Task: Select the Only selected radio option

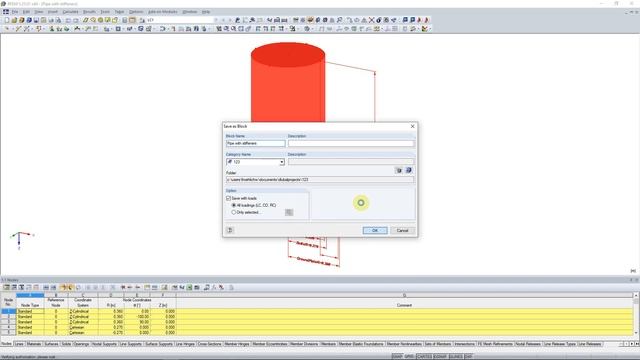Action: pyautogui.click(x=234, y=212)
